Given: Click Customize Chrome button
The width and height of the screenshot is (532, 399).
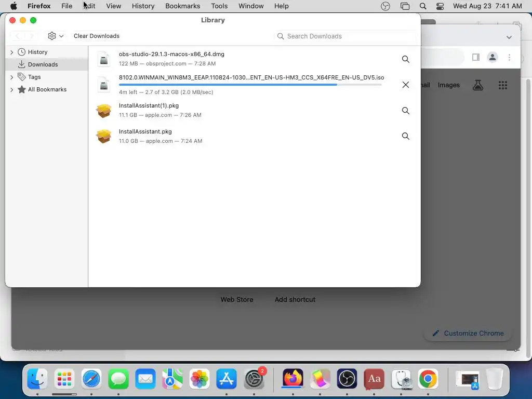Looking at the screenshot, I should click(x=468, y=333).
